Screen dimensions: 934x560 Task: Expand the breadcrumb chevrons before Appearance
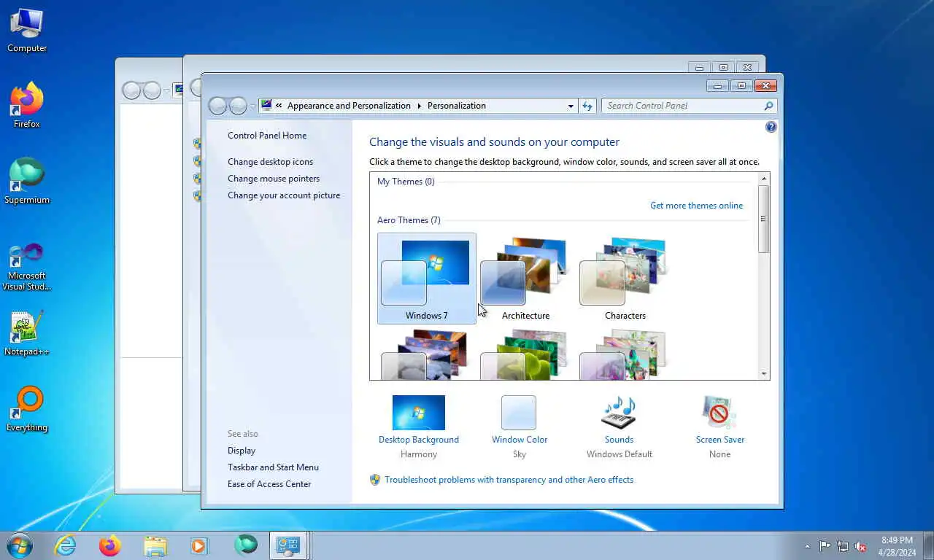279,106
